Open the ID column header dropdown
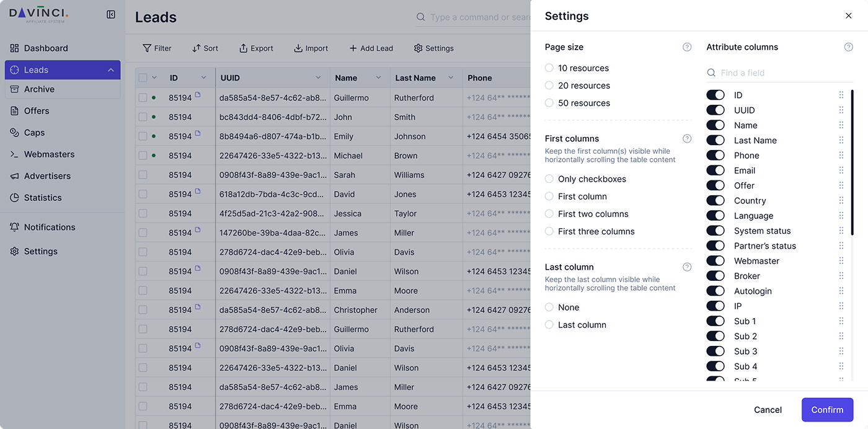The height and width of the screenshot is (429, 868). click(x=203, y=77)
